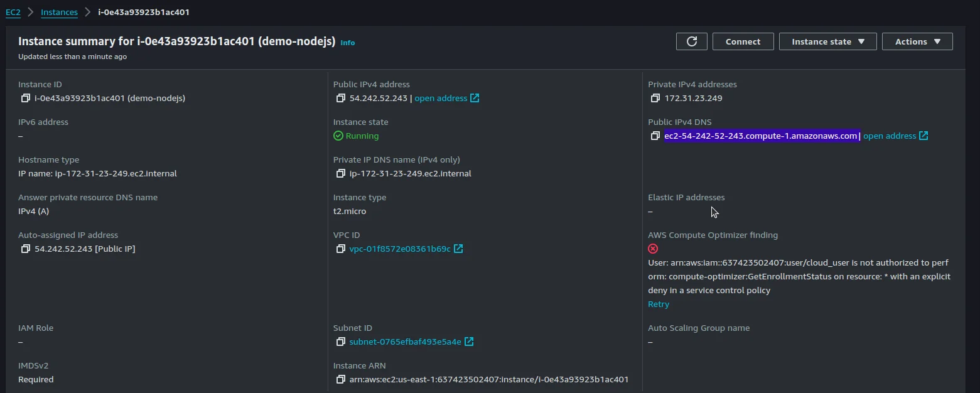Open subnet-0765efbaf493e5a4e link
This screenshot has height=393, width=980.
pos(405,342)
